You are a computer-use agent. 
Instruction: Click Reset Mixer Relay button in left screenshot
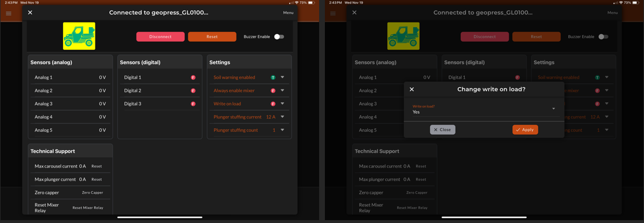[x=88, y=207]
